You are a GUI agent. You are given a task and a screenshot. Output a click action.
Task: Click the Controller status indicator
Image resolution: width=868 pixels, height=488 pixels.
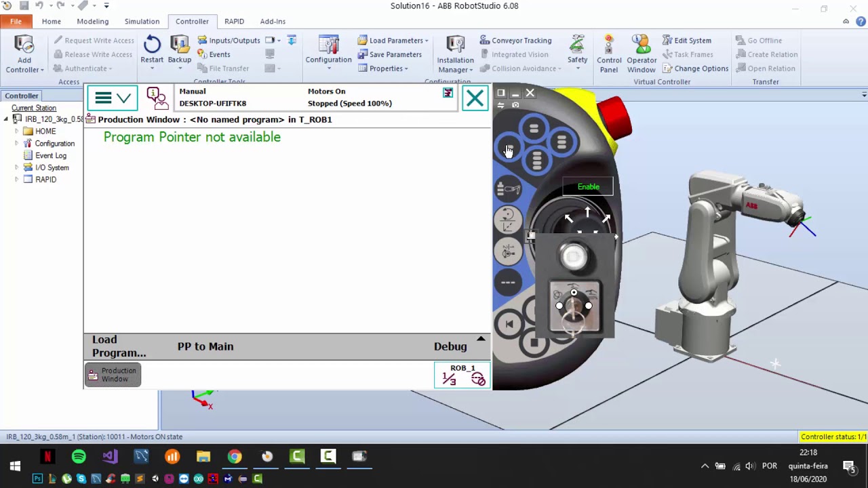pyautogui.click(x=833, y=437)
